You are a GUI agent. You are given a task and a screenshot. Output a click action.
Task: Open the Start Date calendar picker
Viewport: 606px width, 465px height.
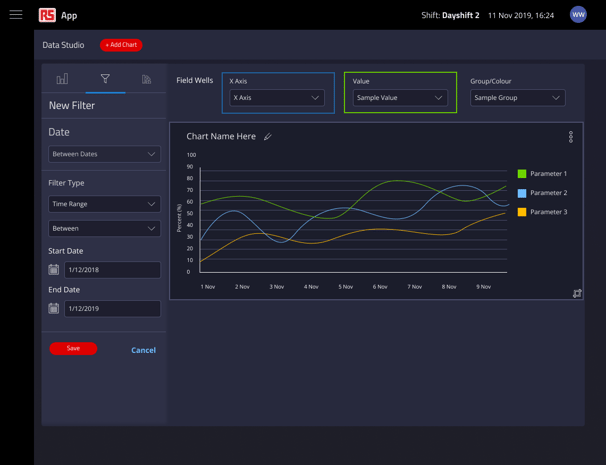tap(54, 269)
